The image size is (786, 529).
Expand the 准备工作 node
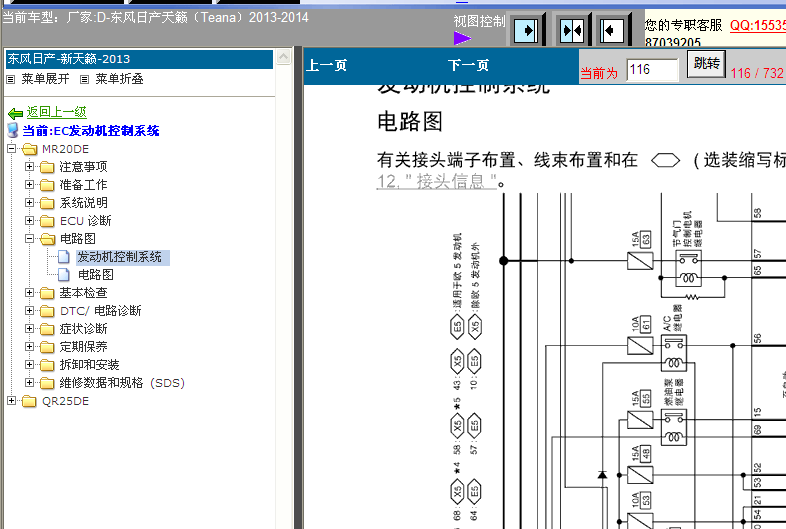coord(30,185)
